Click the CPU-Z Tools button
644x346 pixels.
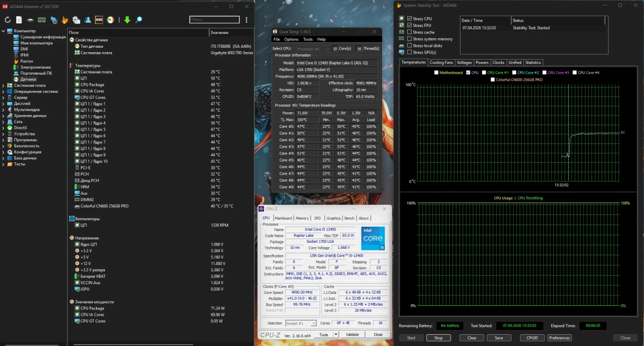coord(324,335)
